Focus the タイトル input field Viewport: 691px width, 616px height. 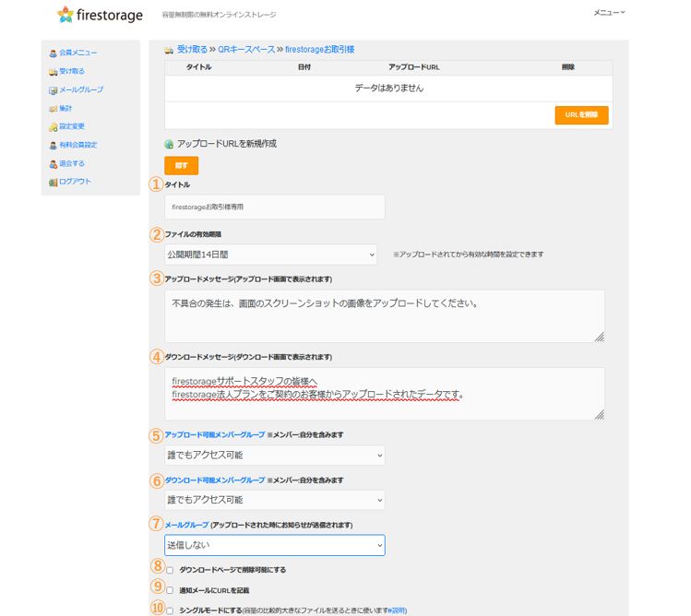(x=275, y=207)
